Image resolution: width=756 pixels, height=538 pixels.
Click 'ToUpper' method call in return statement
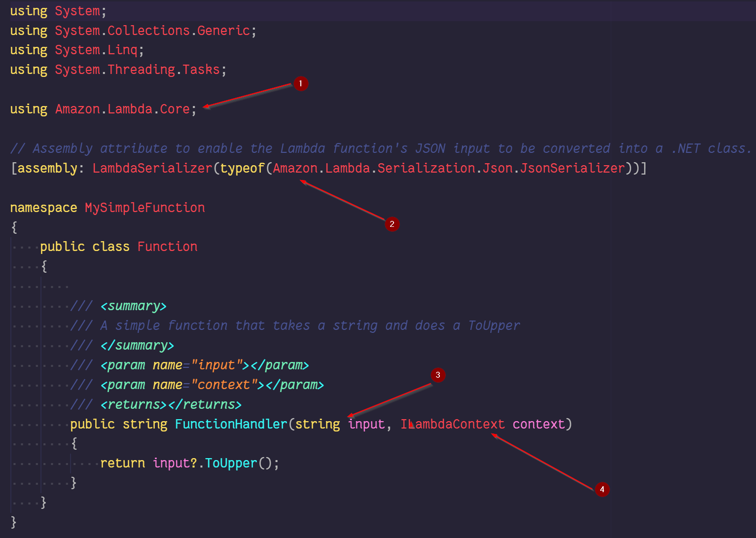[231, 463]
